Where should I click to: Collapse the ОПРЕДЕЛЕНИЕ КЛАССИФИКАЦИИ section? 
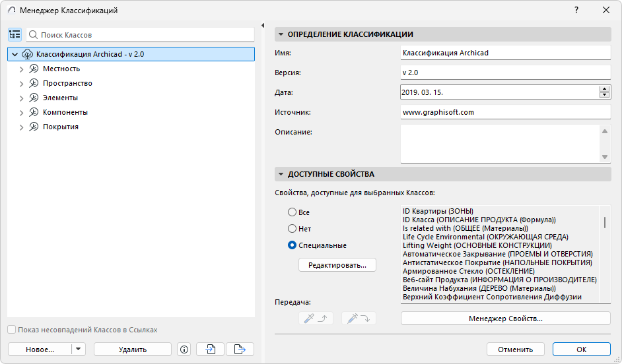tap(281, 34)
